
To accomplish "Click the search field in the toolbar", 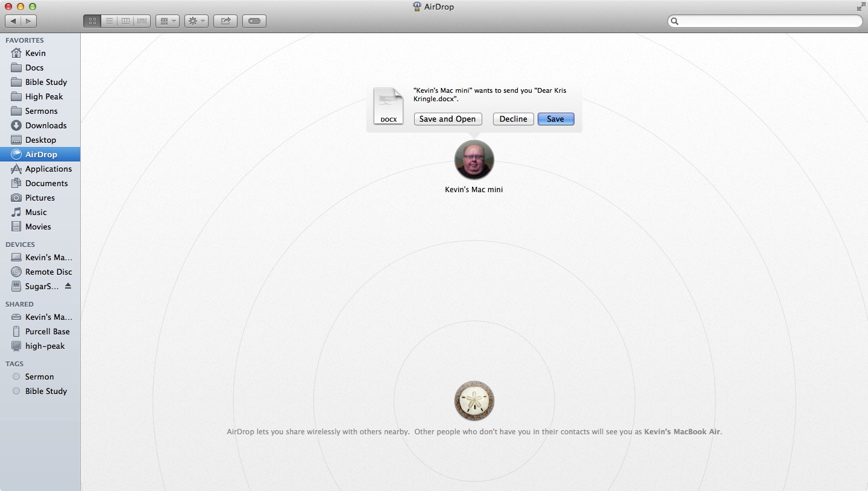I will click(x=764, y=20).
